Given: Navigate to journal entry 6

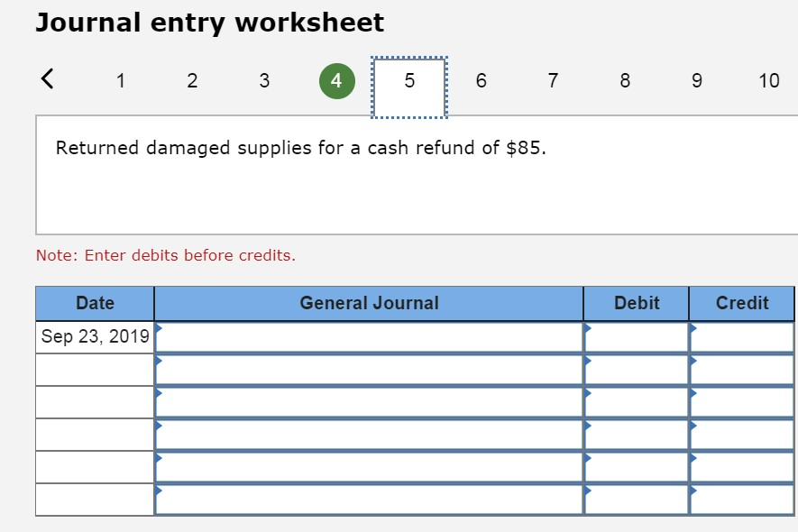Looking at the screenshot, I should [x=481, y=80].
